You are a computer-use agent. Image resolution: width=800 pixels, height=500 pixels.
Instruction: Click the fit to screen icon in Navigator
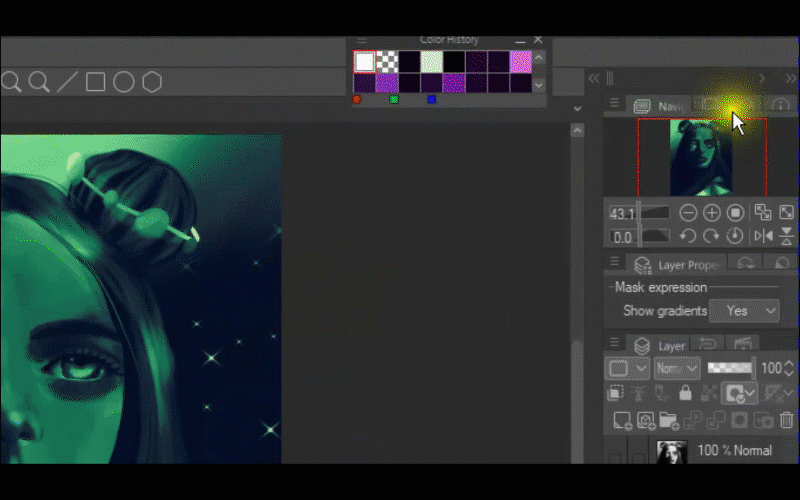coord(763,212)
